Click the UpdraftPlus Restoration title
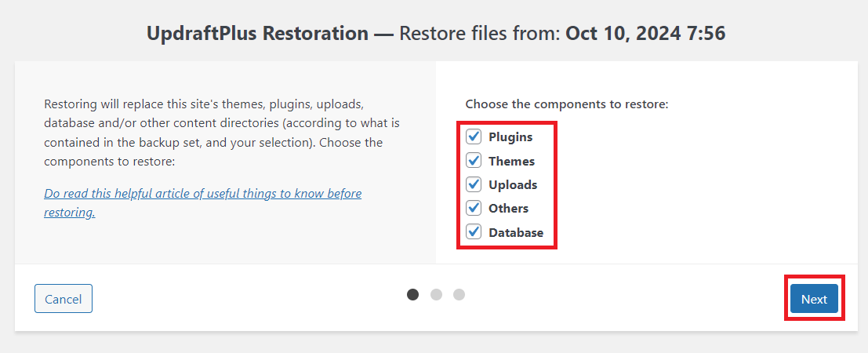This screenshot has height=353, width=868. [x=257, y=34]
